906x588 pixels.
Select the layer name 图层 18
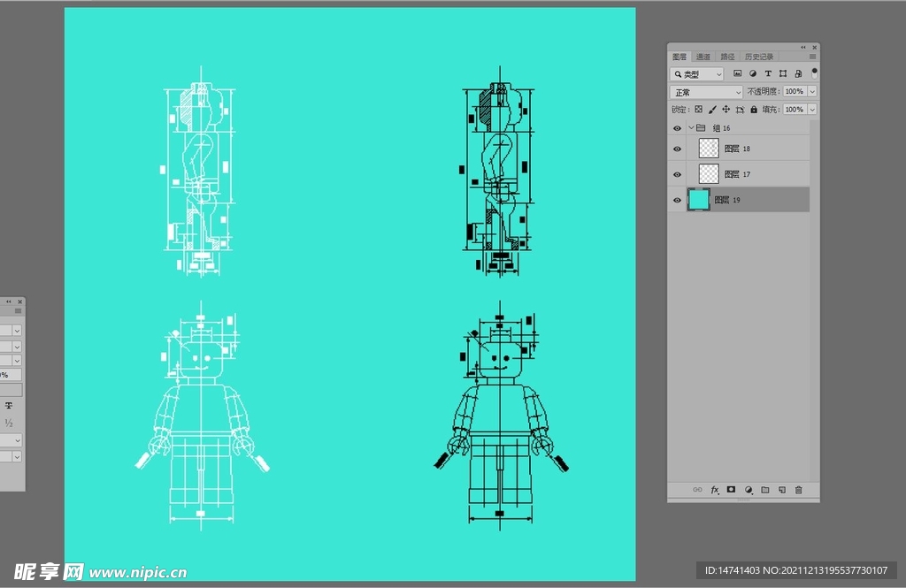[737, 149]
